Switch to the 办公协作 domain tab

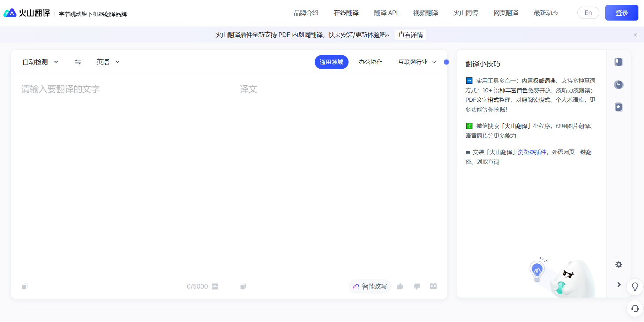click(370, 62)
